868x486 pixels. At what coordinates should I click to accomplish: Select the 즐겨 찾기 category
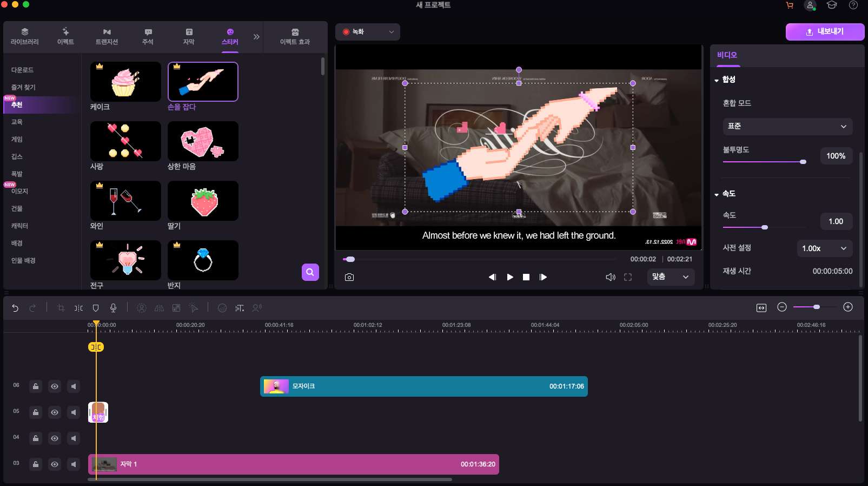pos(23,88)
